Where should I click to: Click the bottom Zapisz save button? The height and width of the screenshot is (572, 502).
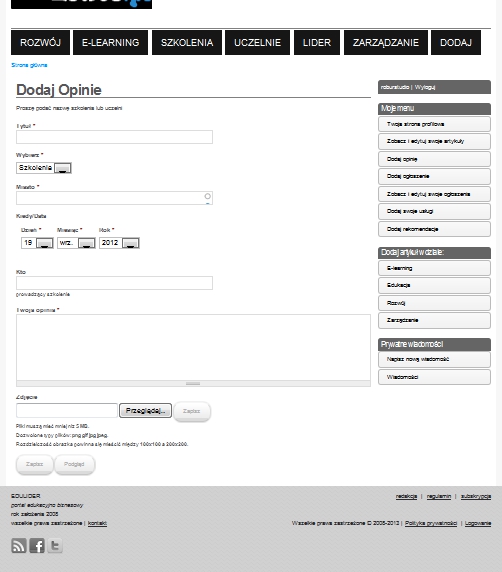[35, 464]
